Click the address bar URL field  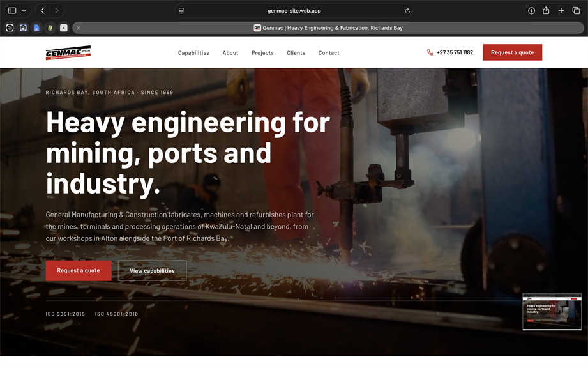(294, 11)
